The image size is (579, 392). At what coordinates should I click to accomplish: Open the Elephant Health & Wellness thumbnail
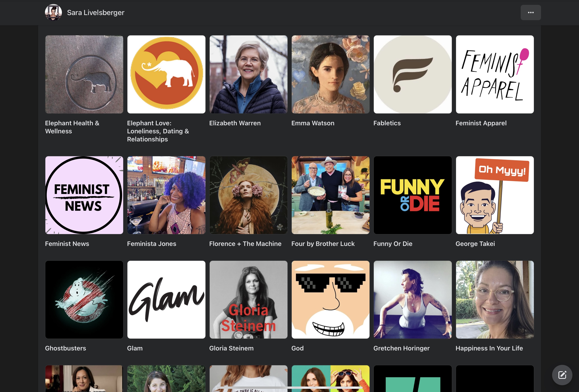click(x=84, y=74)
